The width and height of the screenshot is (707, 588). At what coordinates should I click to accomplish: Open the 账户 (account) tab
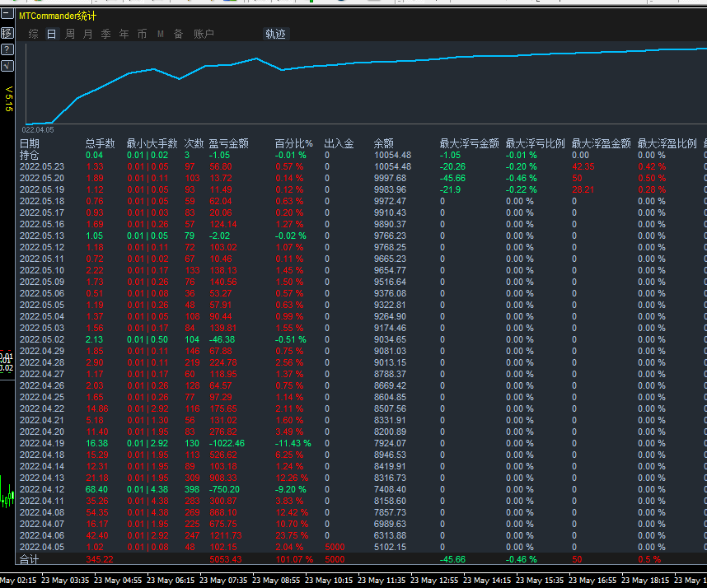[x=204, y=34]
